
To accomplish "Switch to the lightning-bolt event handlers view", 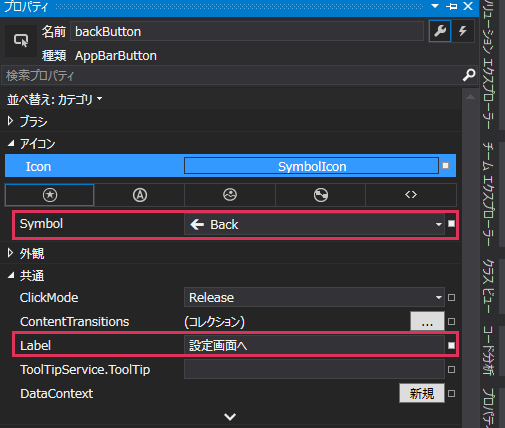I will 463,31.
